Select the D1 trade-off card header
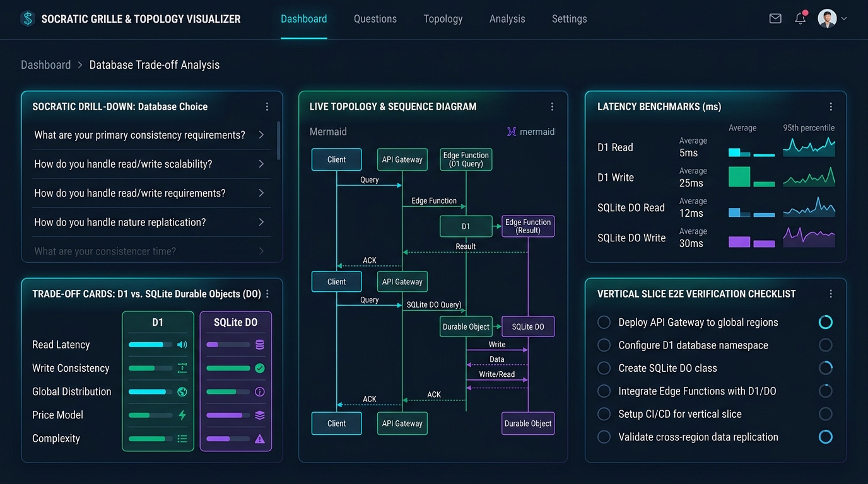Viewport: 868px width, 484px height. (x=158, y=322)
